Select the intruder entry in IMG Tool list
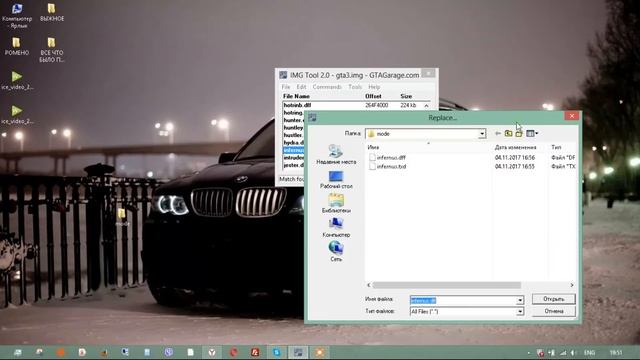Viewport: 640px width, 360px height. click(x=293, y=158)
